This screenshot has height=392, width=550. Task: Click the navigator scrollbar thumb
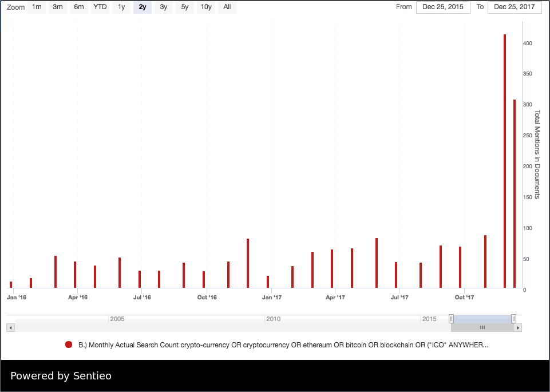[x=482, y=328]
